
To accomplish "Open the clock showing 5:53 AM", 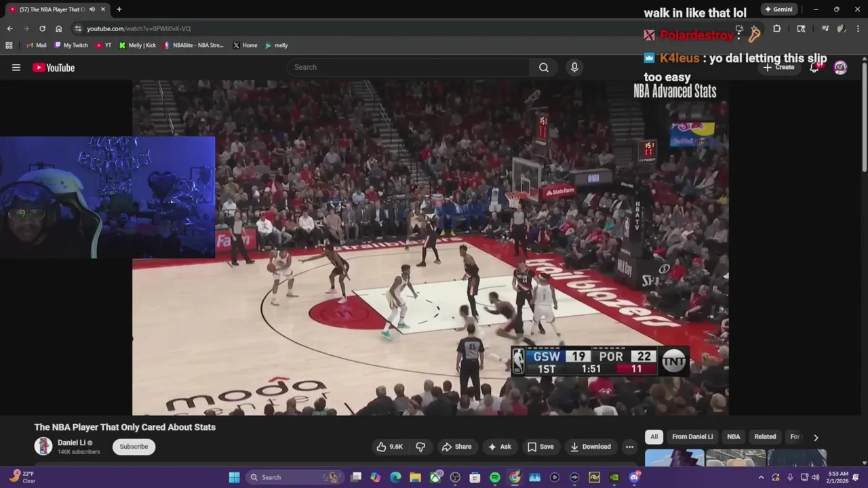I will point(837,477).
